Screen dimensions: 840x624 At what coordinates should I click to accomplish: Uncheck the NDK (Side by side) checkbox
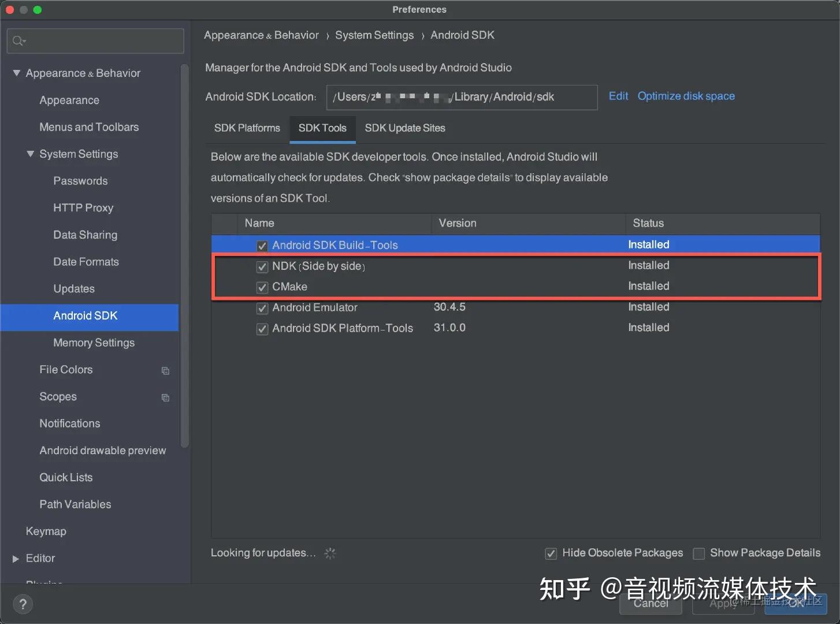[262, 266]
